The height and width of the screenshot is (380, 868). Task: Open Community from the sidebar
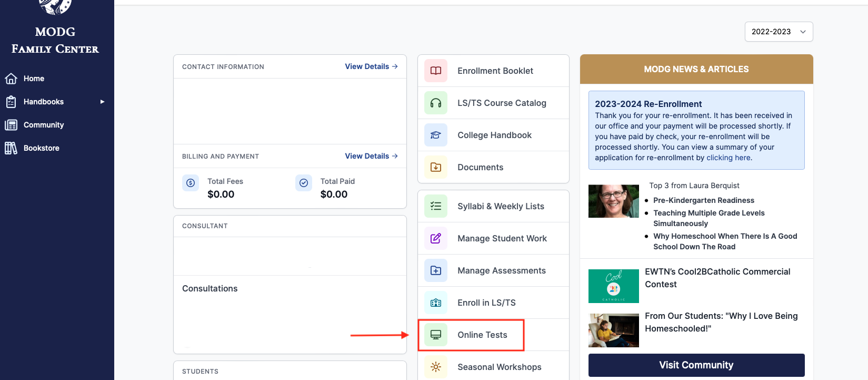click(x=44, y=125)
